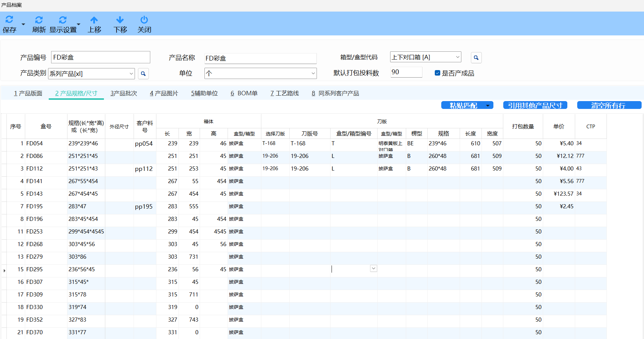644x339 pixels.
Task: Open the dropdown arrow beside 保存
Action: coord(23,24)
